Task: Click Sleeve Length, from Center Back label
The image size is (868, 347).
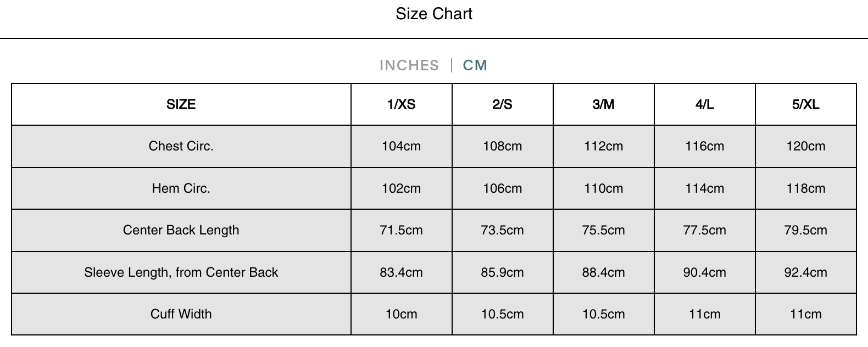Action: [x=181, y=272]
